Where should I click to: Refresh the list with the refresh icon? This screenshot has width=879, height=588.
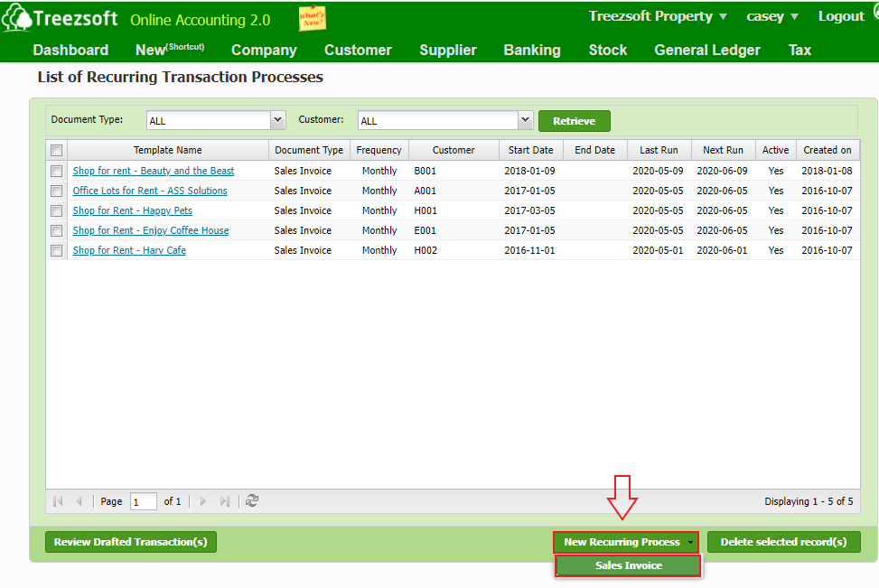251,500
